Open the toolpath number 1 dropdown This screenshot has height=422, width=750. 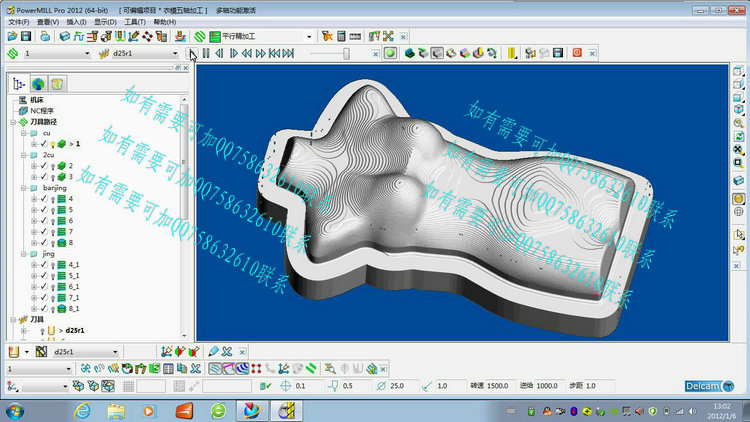(87, 54)
